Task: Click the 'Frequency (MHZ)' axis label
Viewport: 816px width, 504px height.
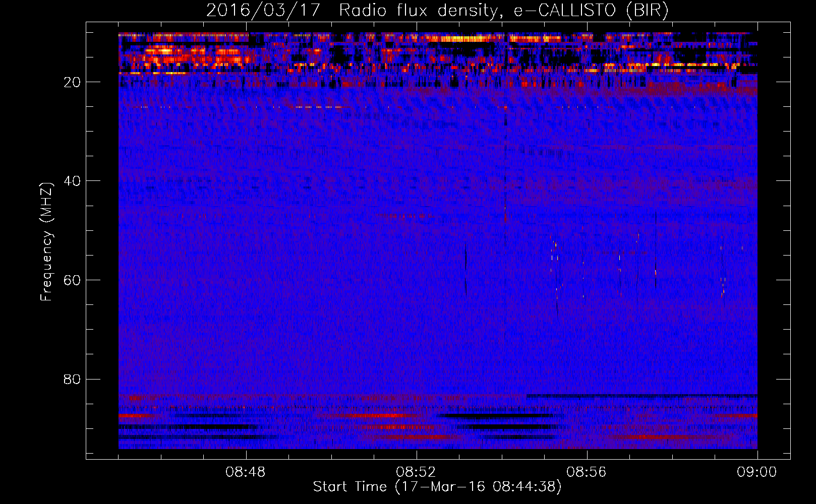Action: click(46, 242)
